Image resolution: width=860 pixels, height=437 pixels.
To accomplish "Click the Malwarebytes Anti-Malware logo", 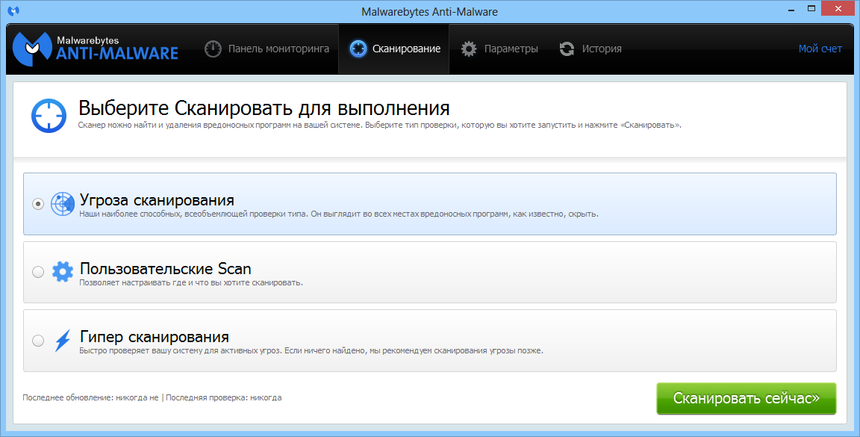I will pyautogui.click(x=95, y=49).
